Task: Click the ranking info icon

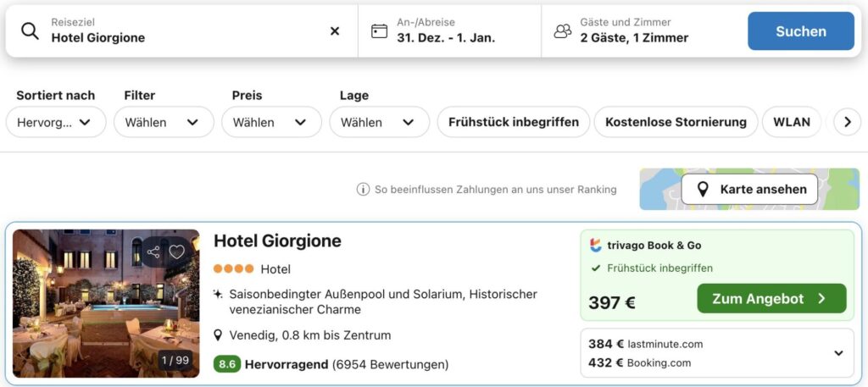Action: click(363, 190)
